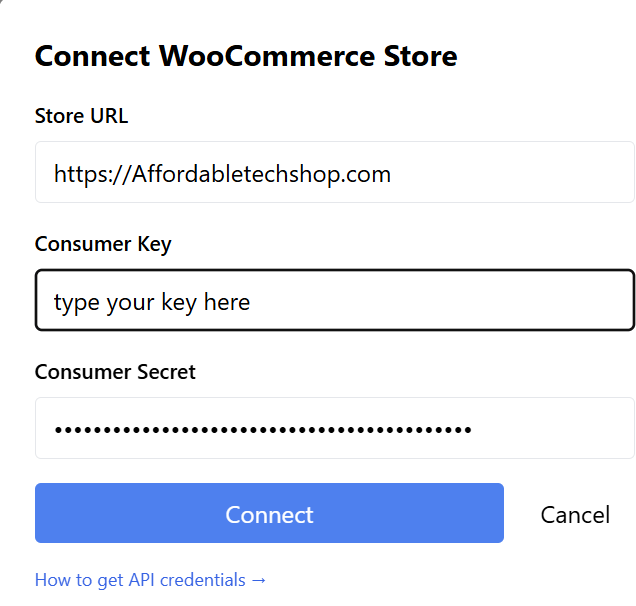The width and height of the screenshot is (636, 606).
Task: Click the masked dots in Consumer Secret
Action: click(262, 430)
